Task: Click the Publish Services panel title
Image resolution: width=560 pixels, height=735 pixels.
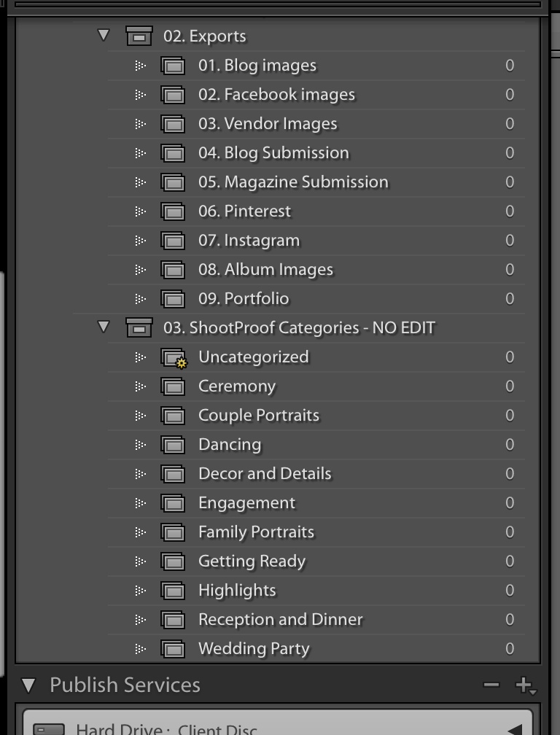Action: pos(125,685)
